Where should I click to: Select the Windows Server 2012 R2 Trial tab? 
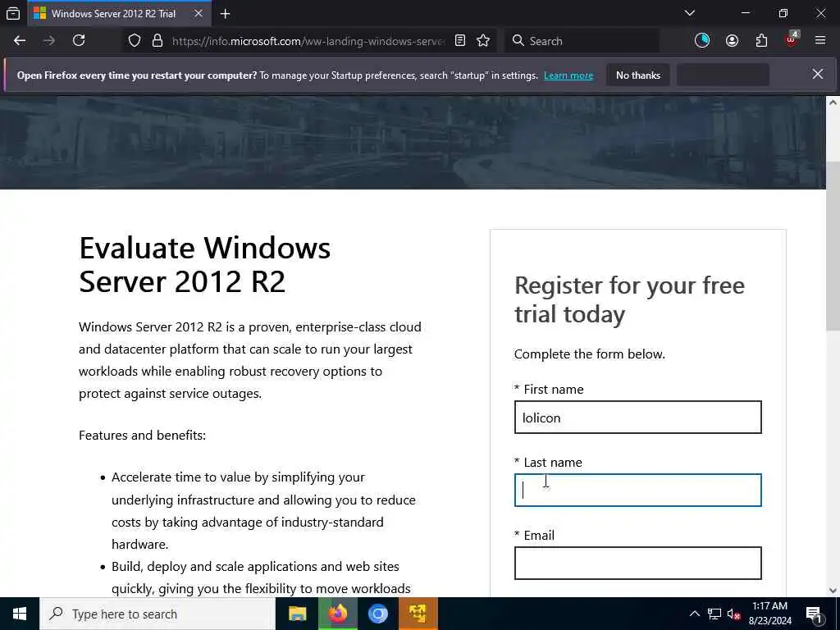point(119,13)
